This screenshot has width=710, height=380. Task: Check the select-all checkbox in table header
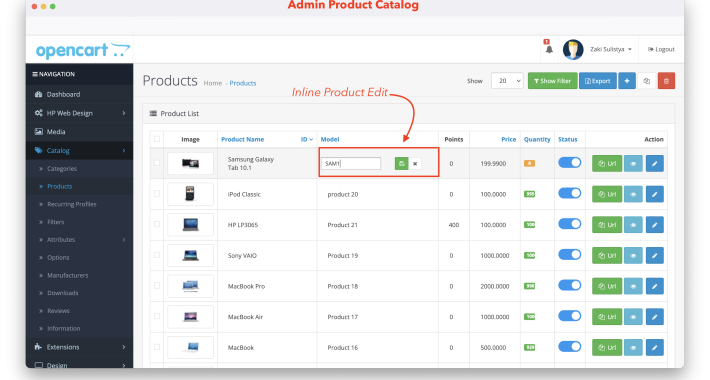click(157, 139)
